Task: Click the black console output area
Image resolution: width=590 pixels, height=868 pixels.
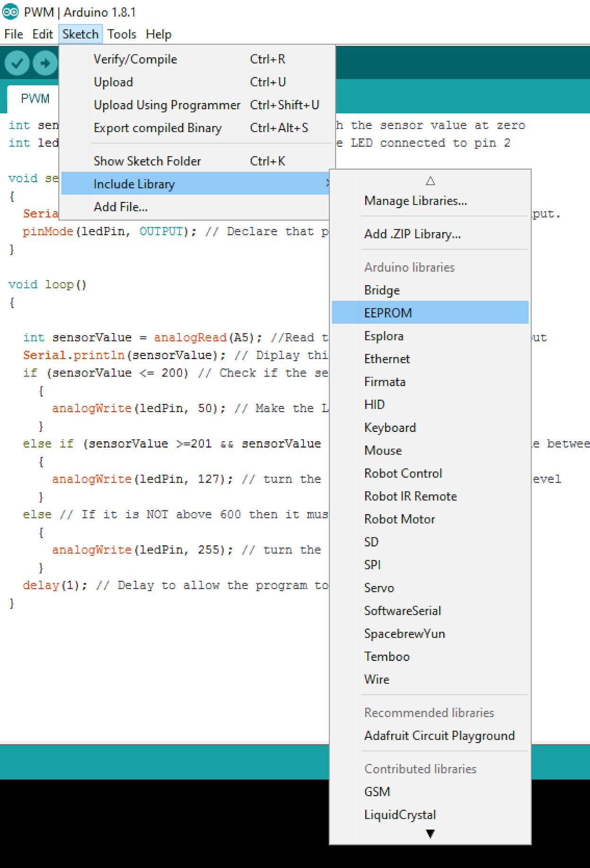Action: tap(164, 823)
